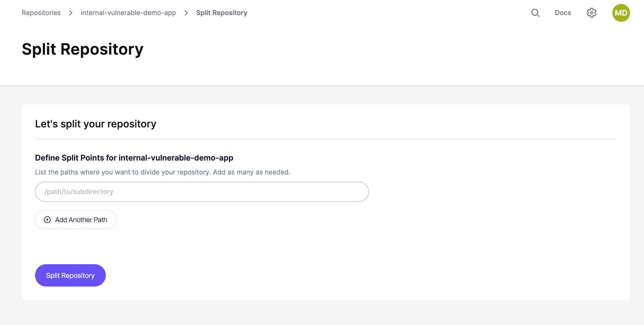
Task: Click the Split Repository purple button
Action: tap(70, 275)
